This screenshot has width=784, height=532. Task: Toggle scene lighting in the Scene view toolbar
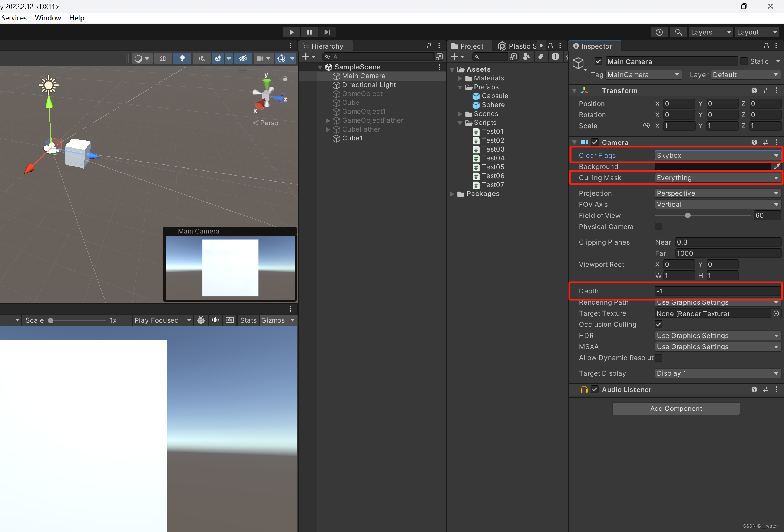[182, 59]
